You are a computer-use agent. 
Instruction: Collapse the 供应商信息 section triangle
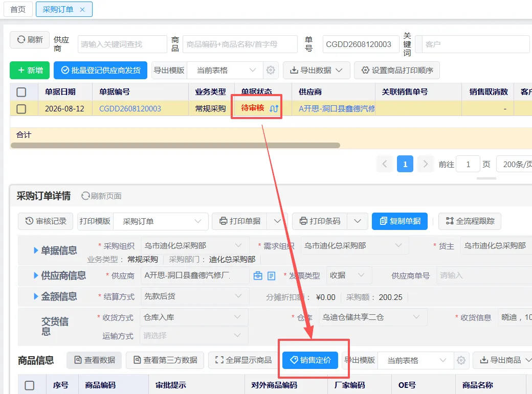coord(36,275)
